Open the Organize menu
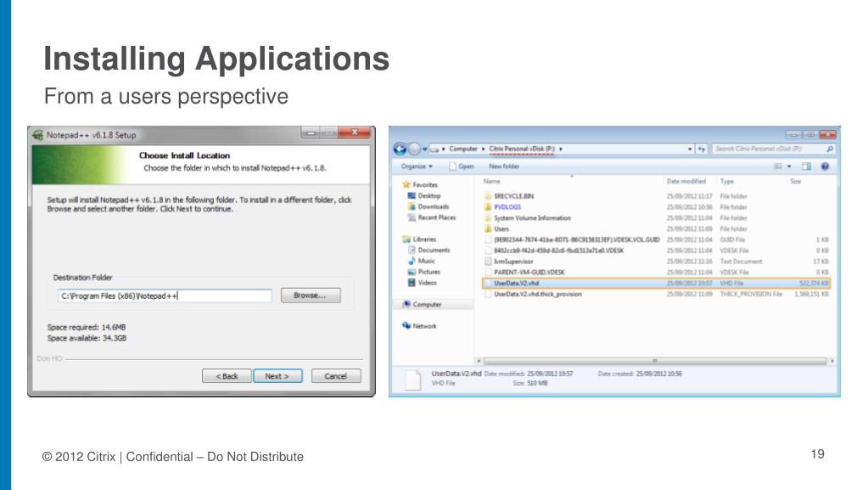This screenshot has width=868, height=490. click(417, 166)
